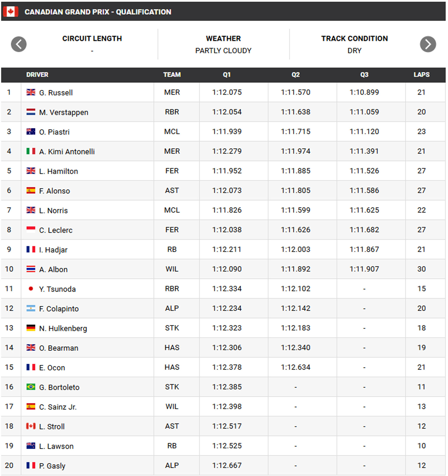The height and width of the screenshot is (476, 448).
Task: Click the previous info carousel arrow
Action: [x=19, y=44]
